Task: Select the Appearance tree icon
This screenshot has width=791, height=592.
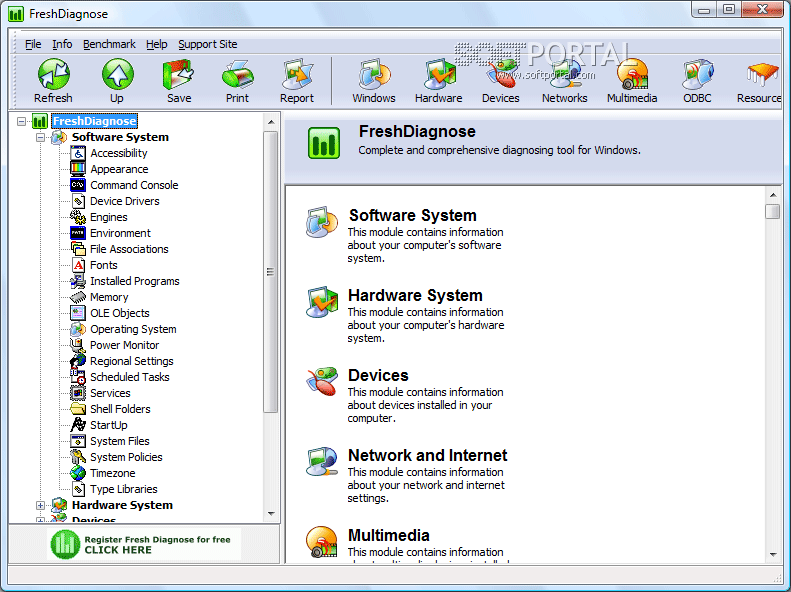Action: coord(78,169)
